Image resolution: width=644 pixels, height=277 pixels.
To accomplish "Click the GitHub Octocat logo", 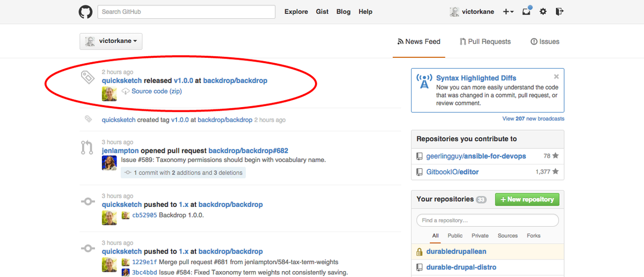I will point(85,12).
